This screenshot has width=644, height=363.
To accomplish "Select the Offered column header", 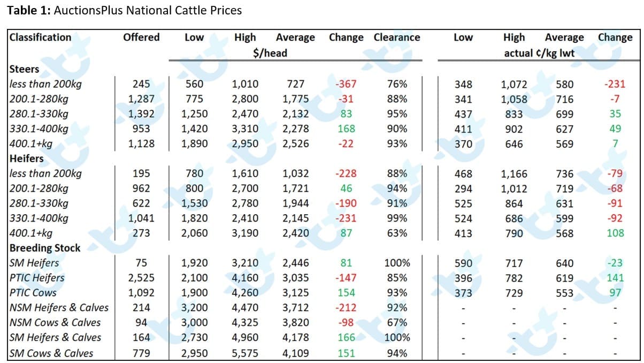I will point(141,37).
